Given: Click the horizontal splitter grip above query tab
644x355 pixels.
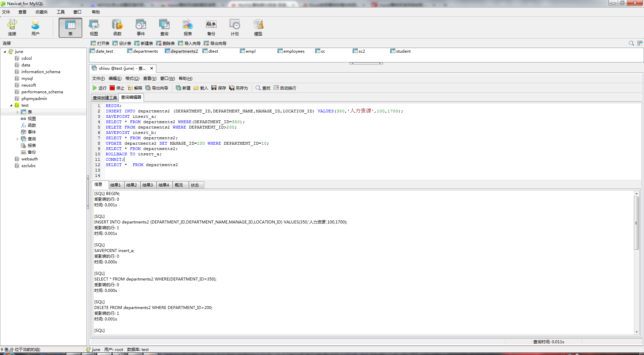Looking at the screenshot, I should click(x=366, y=63).
